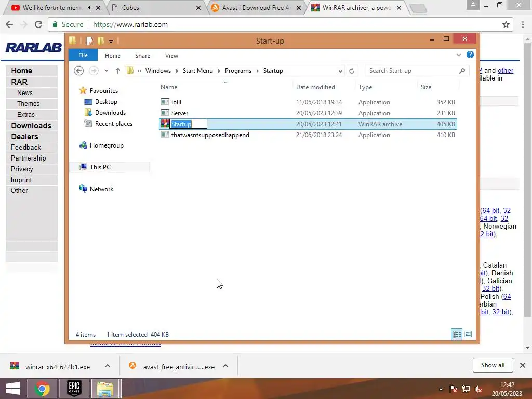Image resolution: width=532 pixels, height=399 pixels.
Task: Open the Share ribbon tab
Action: [x=142, y=55]
